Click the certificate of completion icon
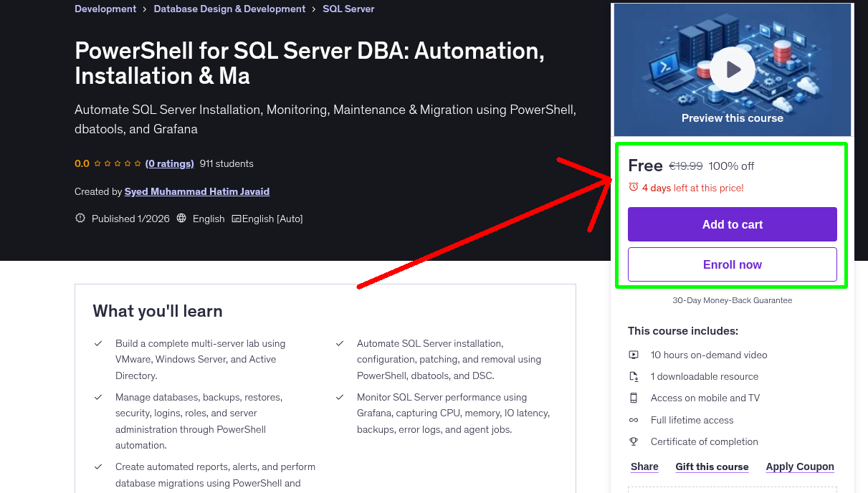Image resolution: width=868 pixels, height=493 pixels. [x=633, y=441]
